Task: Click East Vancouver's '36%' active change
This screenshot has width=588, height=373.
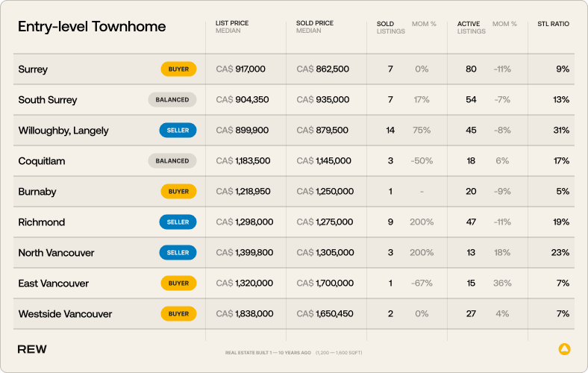Action: [502, 283]
